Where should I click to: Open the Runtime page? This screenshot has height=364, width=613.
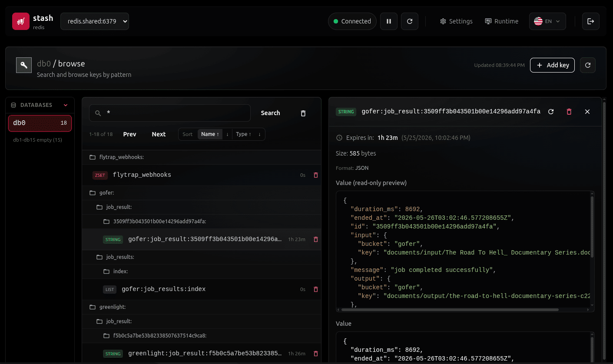click(502, 21)
